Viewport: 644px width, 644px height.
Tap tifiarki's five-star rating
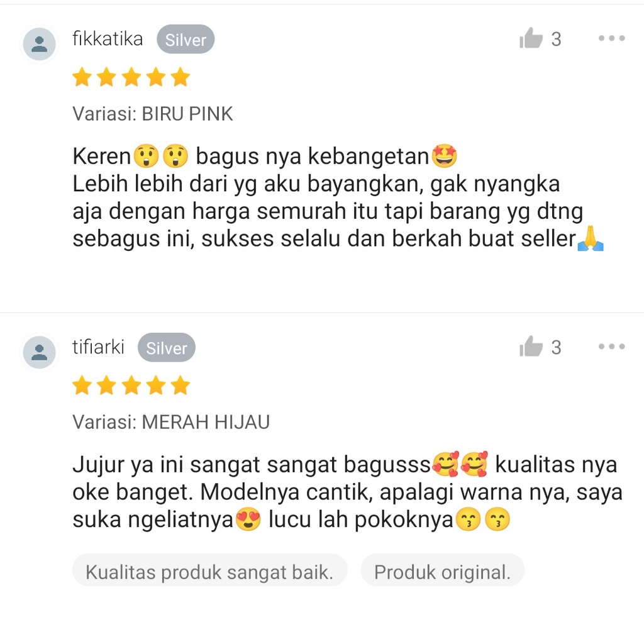[131, 386]
